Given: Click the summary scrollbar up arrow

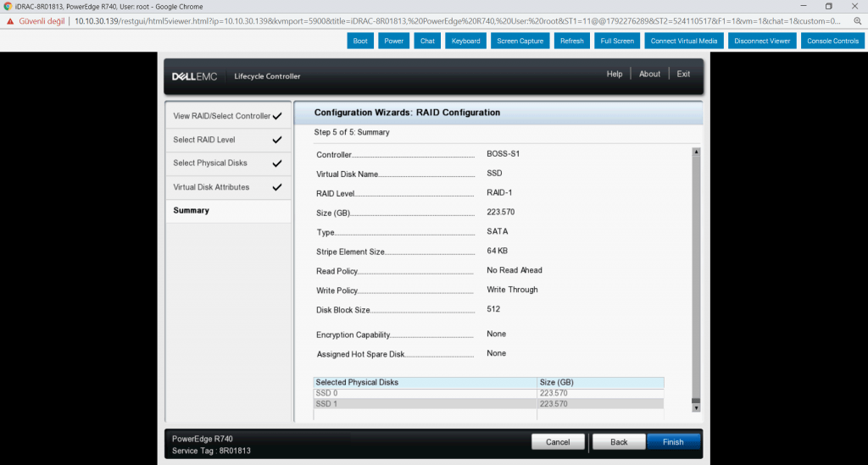Looking at the screenshot, I should pos(696,152).
